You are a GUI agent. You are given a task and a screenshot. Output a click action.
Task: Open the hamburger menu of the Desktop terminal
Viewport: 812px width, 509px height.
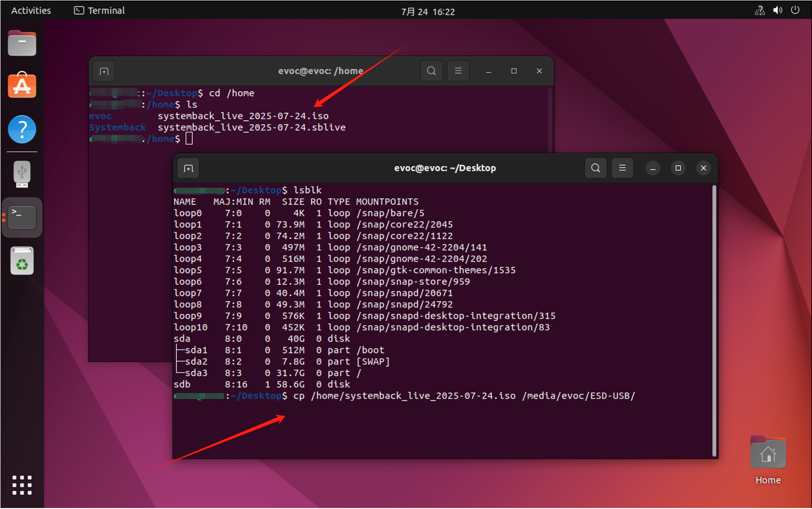click(622, 168)
